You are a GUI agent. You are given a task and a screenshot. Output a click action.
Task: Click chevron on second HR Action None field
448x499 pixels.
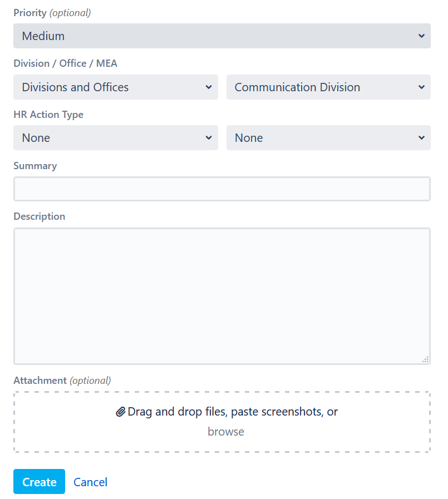click(421, 138)
